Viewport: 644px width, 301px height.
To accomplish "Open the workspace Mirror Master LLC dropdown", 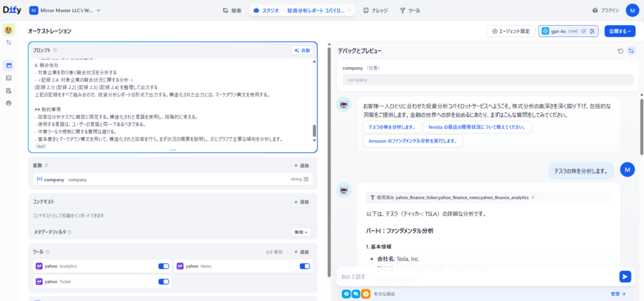I will tap(65, 10).
